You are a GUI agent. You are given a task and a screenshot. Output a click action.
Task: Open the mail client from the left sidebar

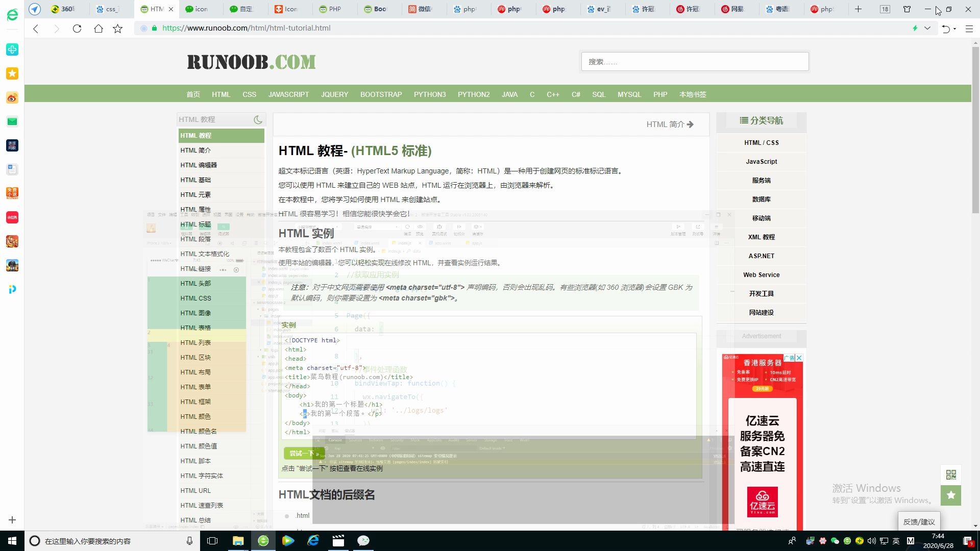click(12, 121)
